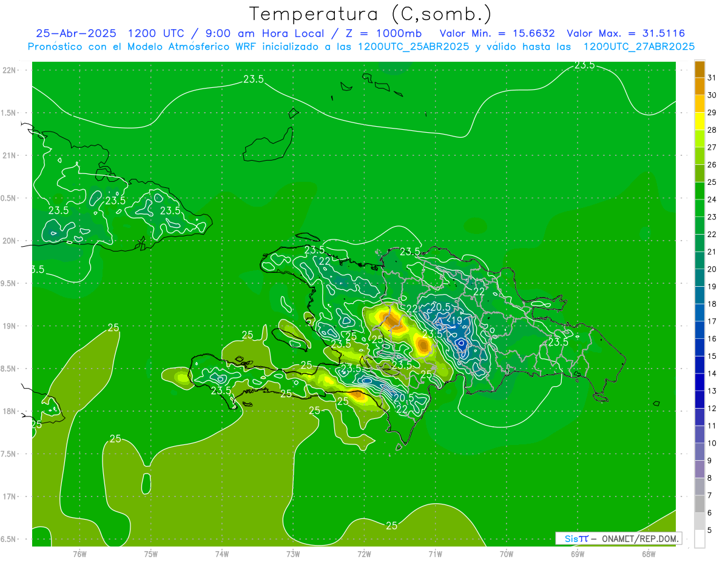Click the white legend band below 5
728x562 pixels.
tap(699, 538)
